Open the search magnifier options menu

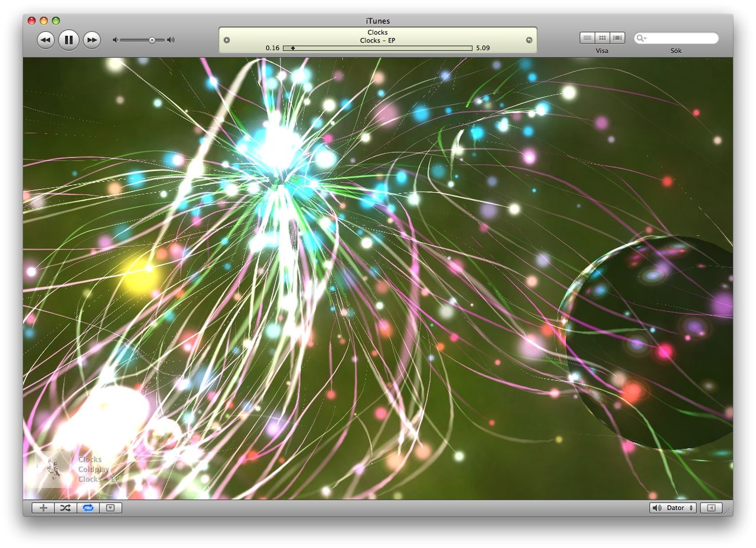pyautogui.click(x=641, y=38)
